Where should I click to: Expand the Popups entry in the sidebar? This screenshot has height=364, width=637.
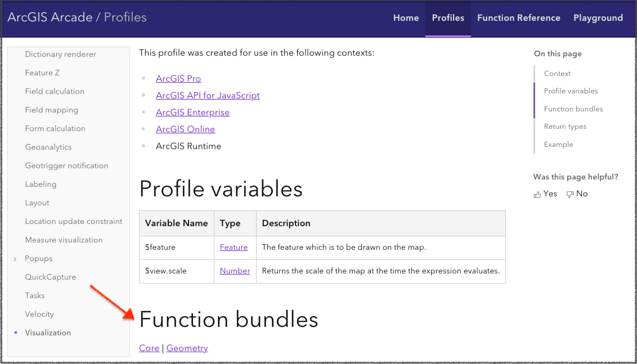pyautogui.click(x=15, y=258)
